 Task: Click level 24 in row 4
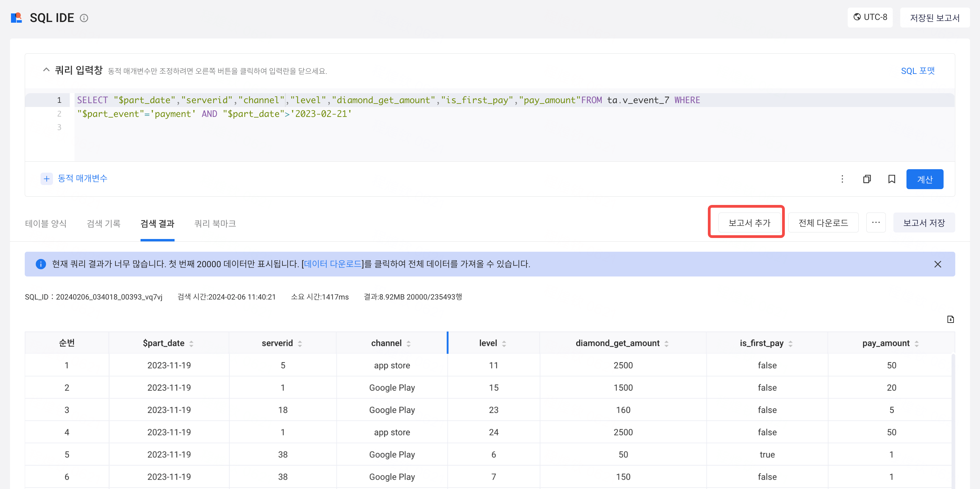pyautogui.click(x=493, y=432)
